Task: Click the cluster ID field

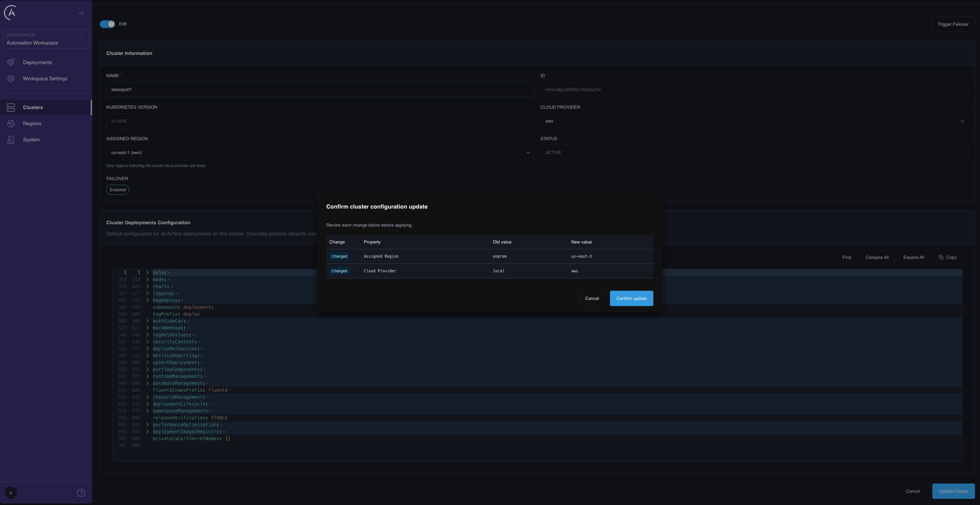Action: coord(754,89)
